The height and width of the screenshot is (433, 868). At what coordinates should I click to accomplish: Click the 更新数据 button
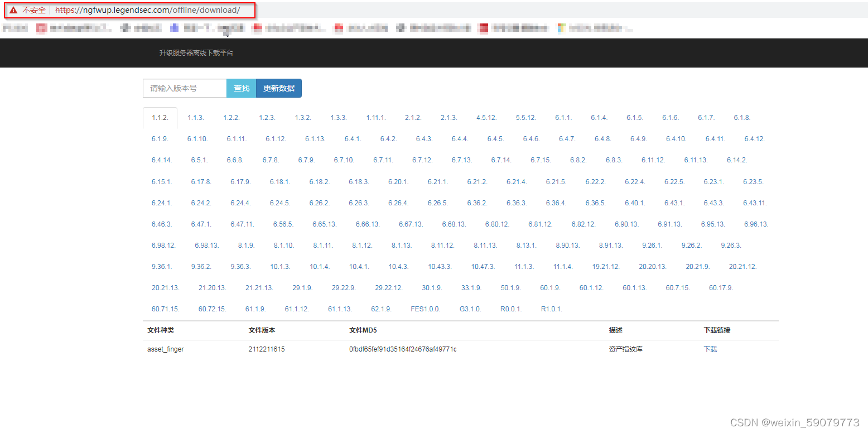click(279, 88)
